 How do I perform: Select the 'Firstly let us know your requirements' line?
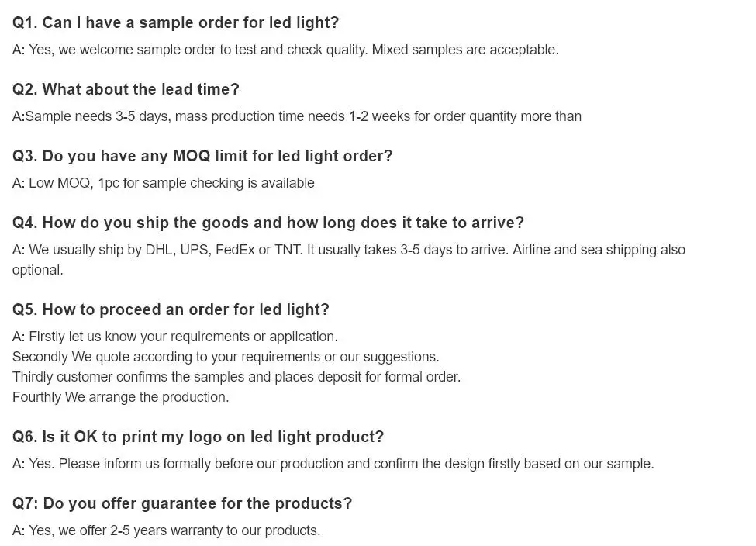point(175,337)
